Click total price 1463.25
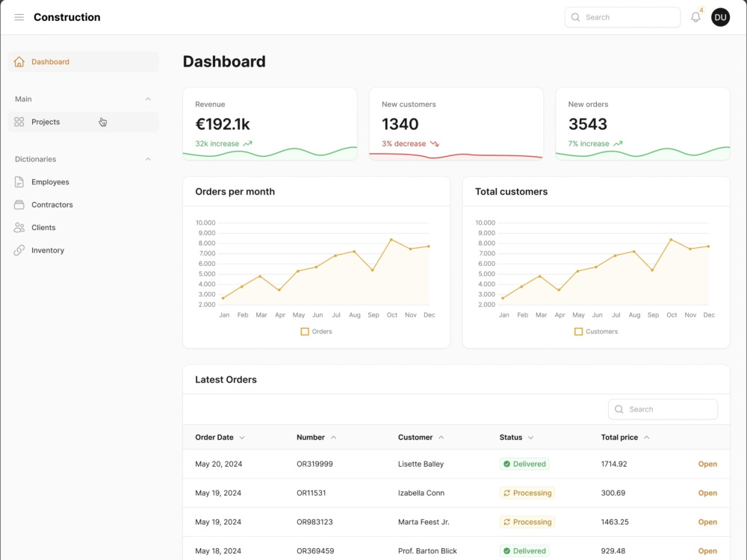The image size is (747, 560). coord(615,522)
